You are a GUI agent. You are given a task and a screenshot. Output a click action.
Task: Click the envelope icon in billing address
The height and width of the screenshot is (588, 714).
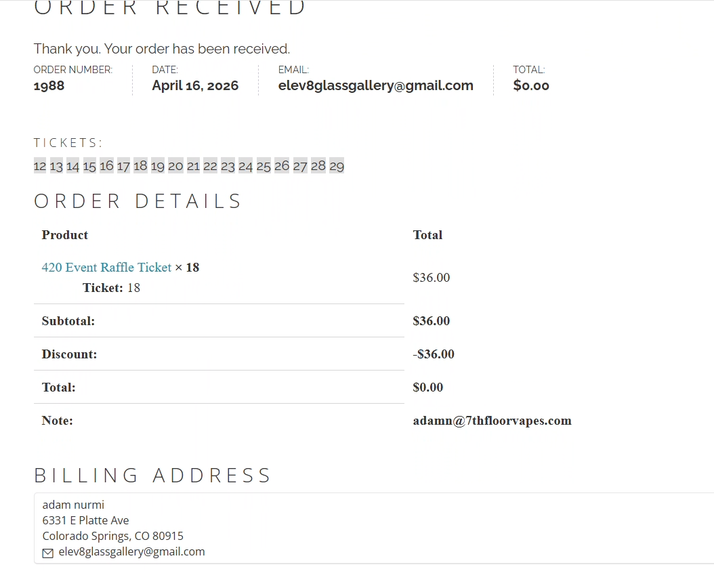[47, 553]
